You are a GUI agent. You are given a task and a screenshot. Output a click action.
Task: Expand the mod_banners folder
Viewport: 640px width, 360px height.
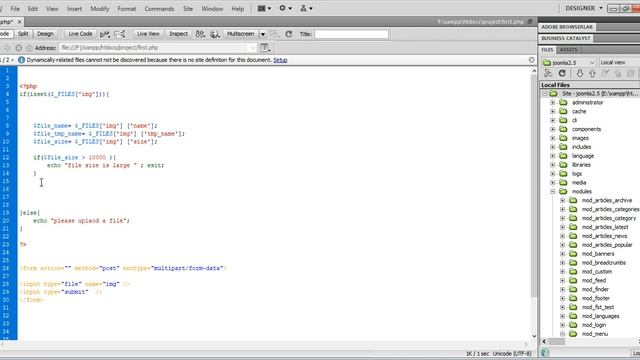562,254
